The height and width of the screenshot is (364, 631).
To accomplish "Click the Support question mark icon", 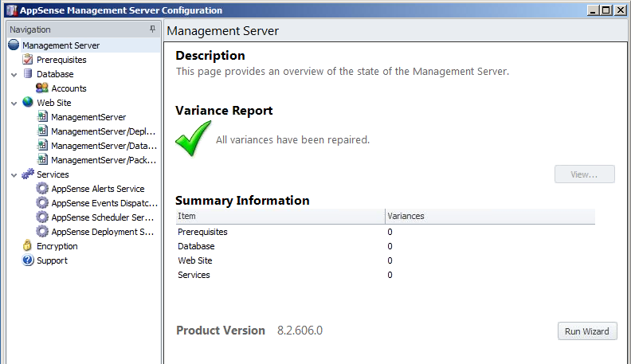I will click(x=28, y=260).
